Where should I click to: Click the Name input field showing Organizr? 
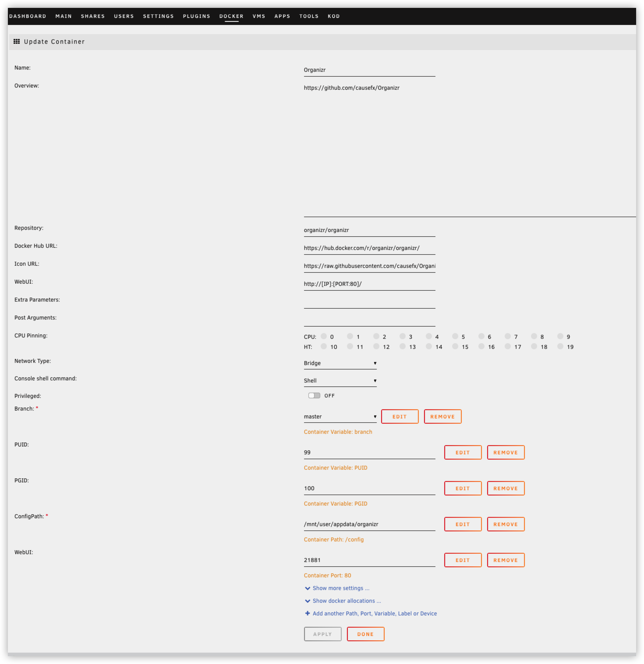369,70
